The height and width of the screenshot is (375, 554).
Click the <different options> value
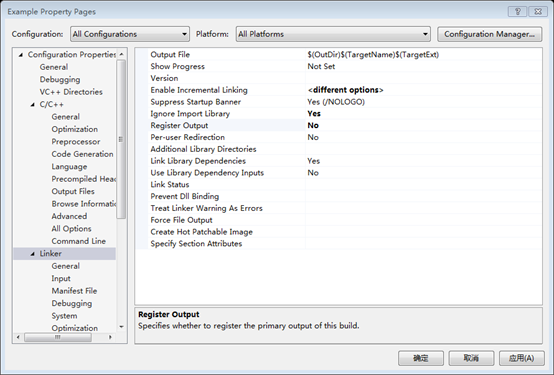click(346, 90)
